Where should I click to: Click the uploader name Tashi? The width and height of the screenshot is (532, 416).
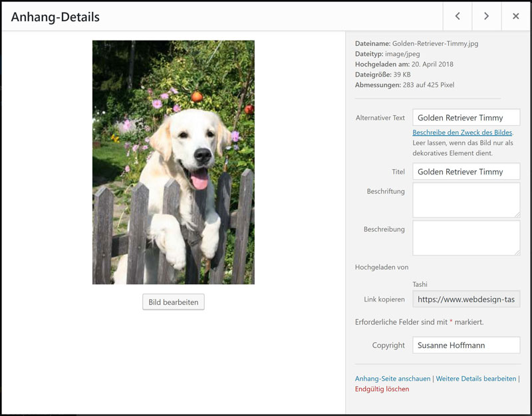point(420,284)
